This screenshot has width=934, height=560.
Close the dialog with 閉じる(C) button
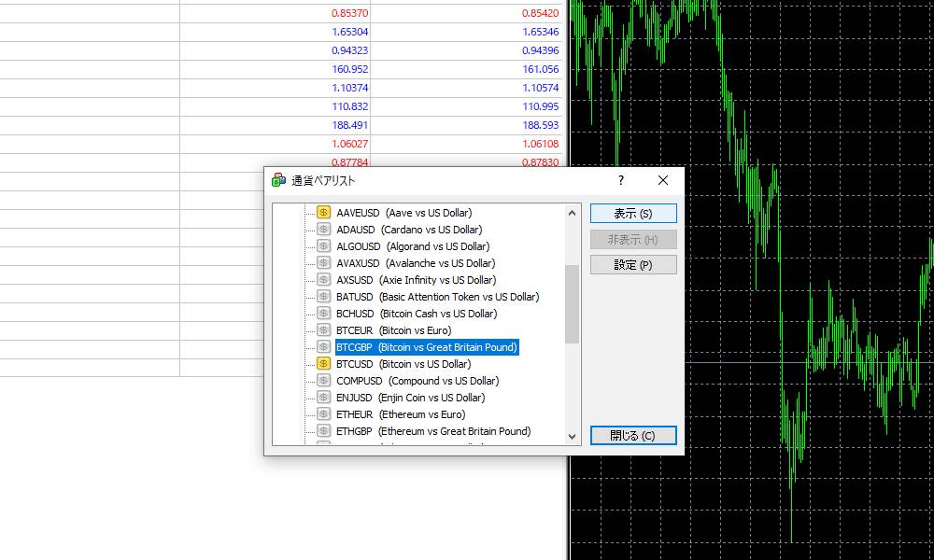632,435
